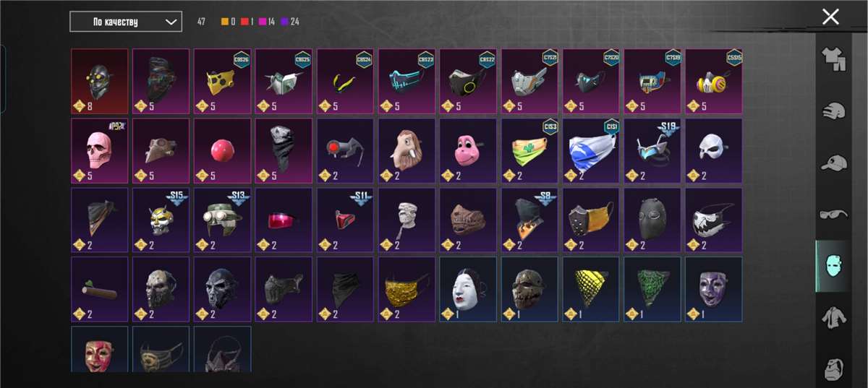Select the face mask category tab
The image size is (868, 388).
point(833,266)
